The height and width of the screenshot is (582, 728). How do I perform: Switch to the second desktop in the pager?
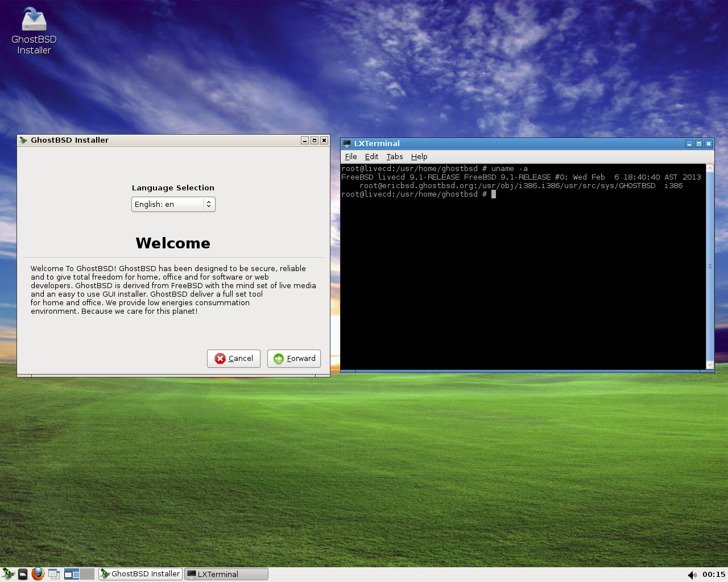tap(87, 574)
